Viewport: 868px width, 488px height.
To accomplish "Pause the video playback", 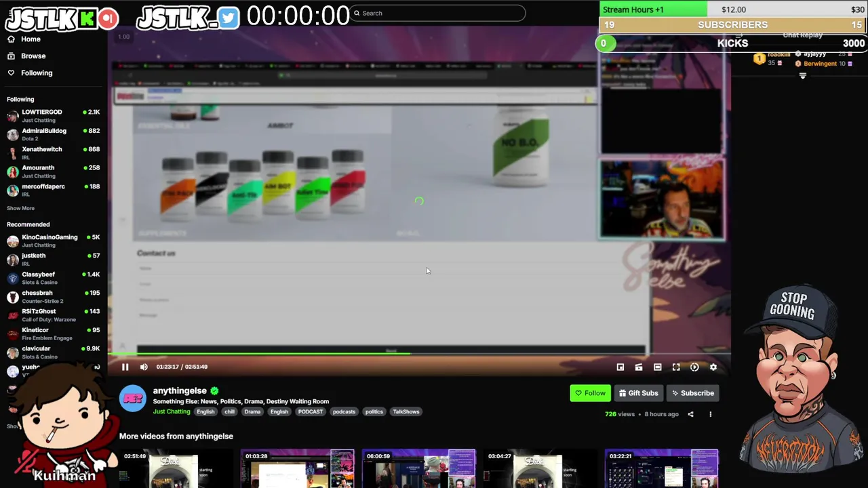I will pos(125,367).
